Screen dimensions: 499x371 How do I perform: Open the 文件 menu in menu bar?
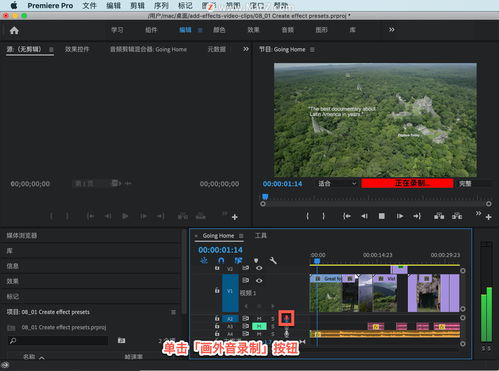click(89, 6)
